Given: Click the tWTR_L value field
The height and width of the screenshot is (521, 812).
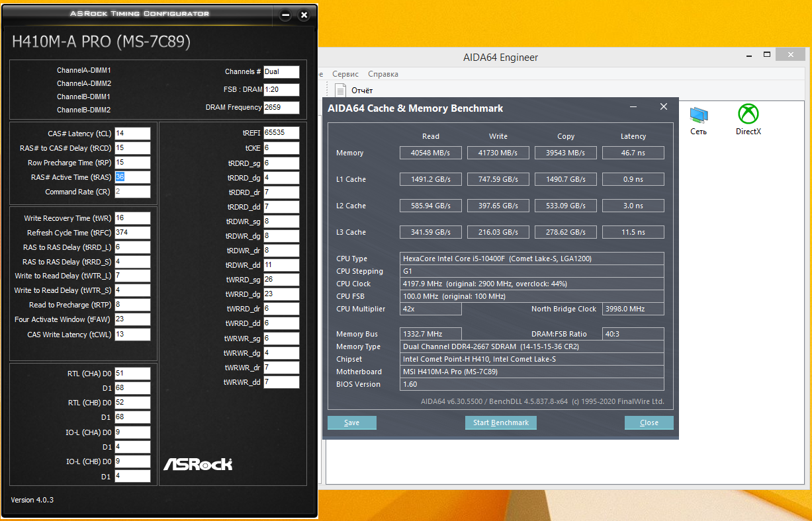Looking at the screenshot, I should [132, 276].
